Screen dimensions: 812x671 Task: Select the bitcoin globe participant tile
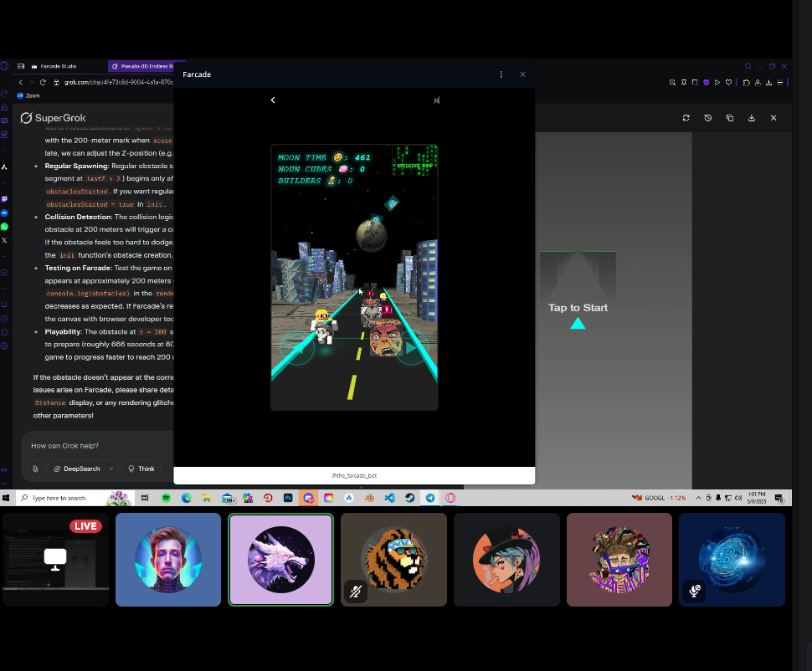(732, 560)
